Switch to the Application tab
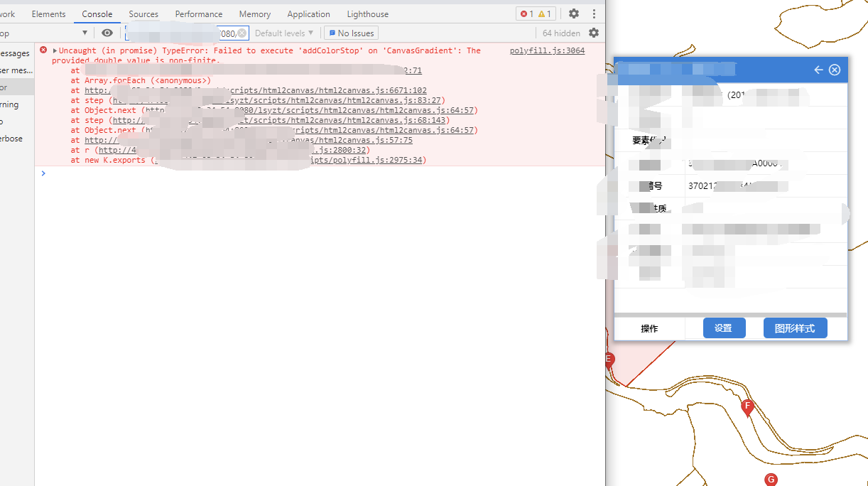The image size is (868, 486). 308,13
